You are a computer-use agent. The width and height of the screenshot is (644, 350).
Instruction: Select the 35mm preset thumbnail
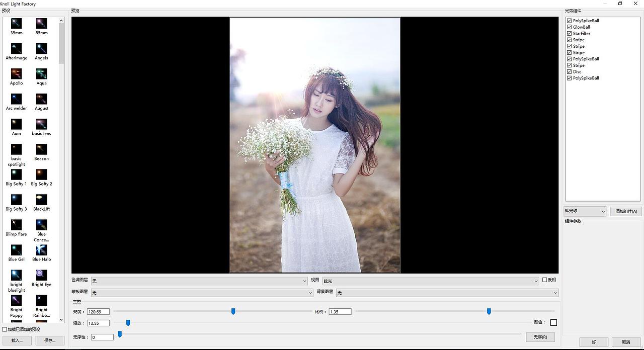click(x=16, y=23)
